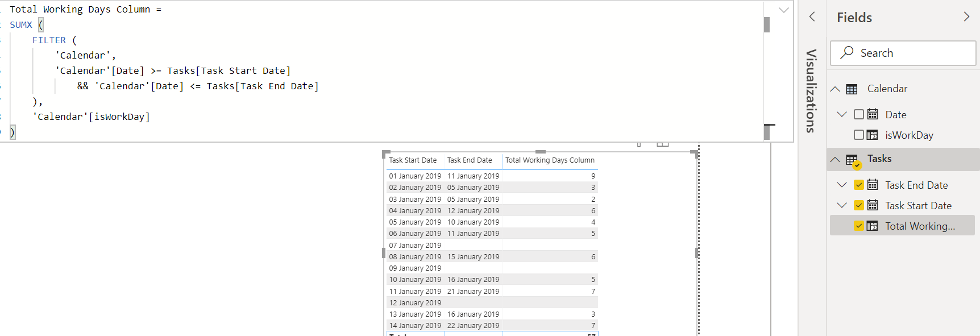Click the '14 January 2019' start date cell
The width and height of the screenshot is (980, 336).
click(x=415, y=326)
